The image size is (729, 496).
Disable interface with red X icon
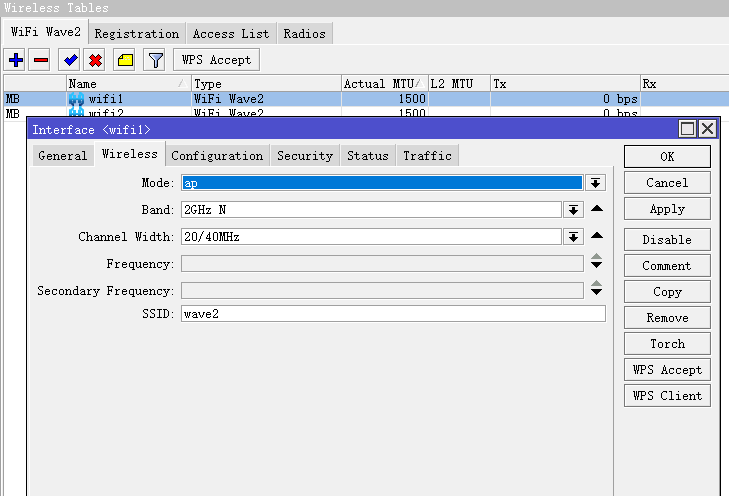coord(96,60)
